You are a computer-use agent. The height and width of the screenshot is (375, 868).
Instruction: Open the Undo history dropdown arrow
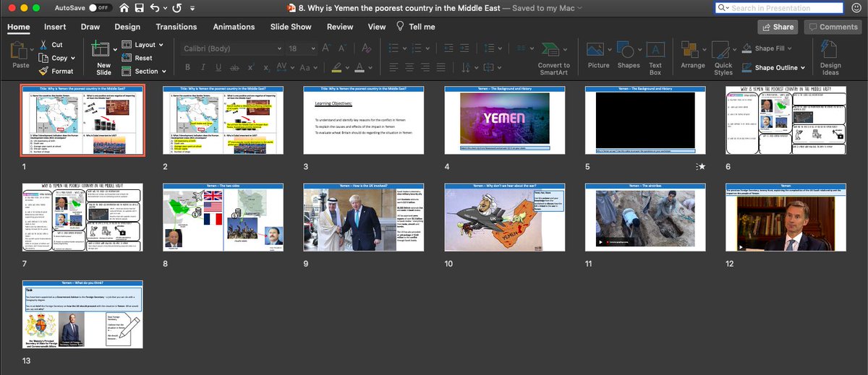pos(164,8)
